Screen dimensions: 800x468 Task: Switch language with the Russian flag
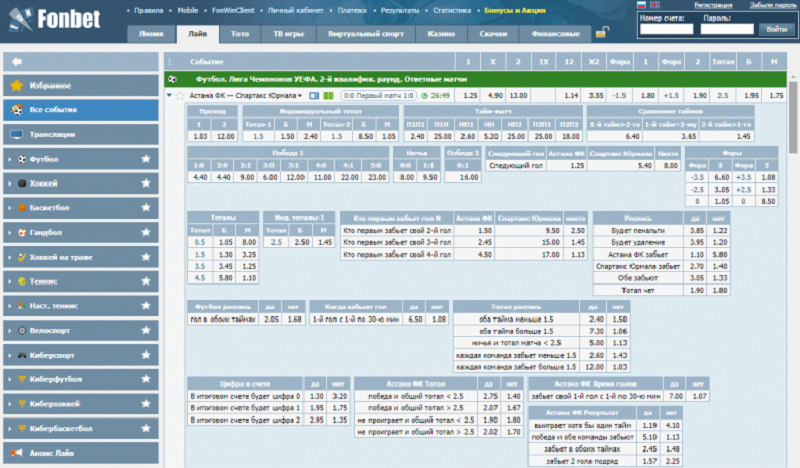(642, 5)
